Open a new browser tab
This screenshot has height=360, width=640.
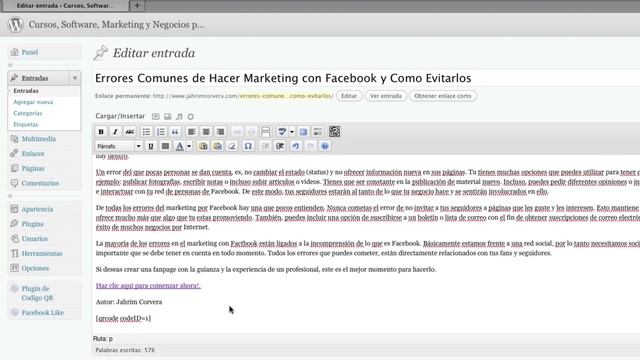137,5
